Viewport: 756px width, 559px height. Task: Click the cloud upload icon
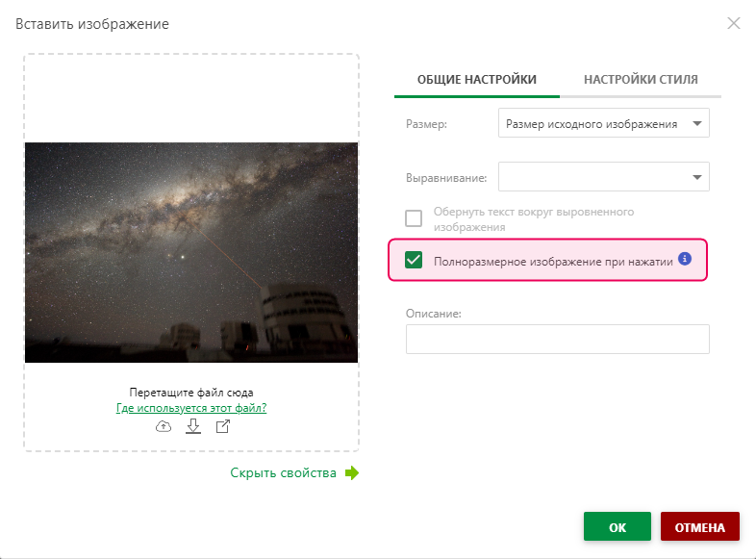[x=164, y=426]
